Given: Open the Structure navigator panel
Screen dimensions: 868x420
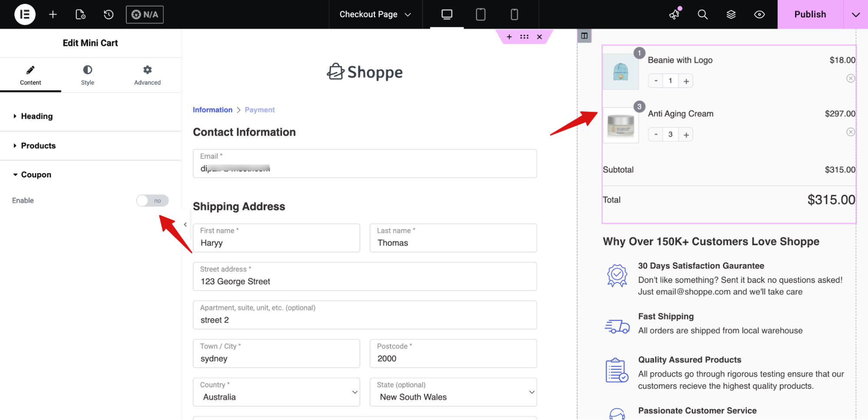Looking at the screenshot, I should point(731,14).
